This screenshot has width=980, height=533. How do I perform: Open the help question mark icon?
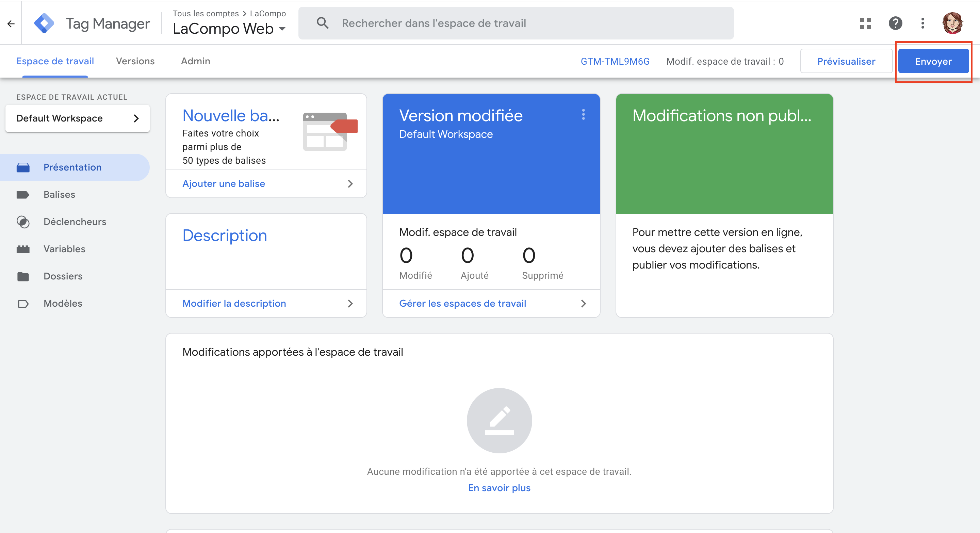pos(895,23)
